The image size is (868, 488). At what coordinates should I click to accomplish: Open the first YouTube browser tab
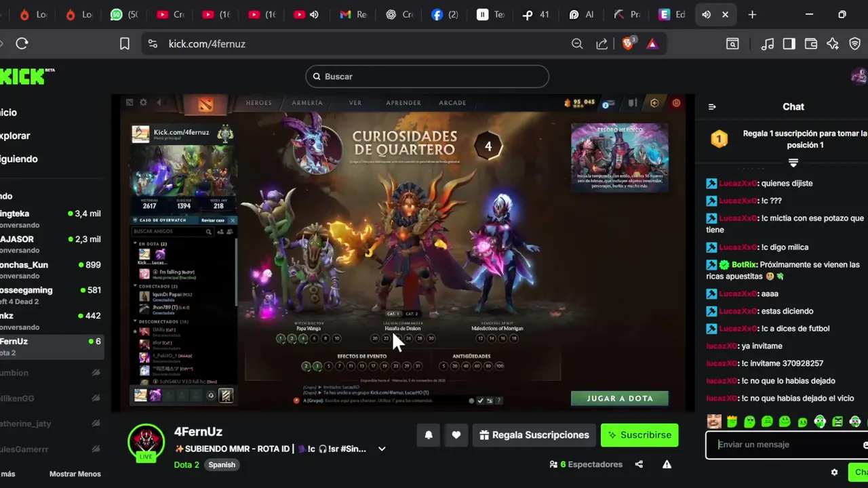(170, 14)
